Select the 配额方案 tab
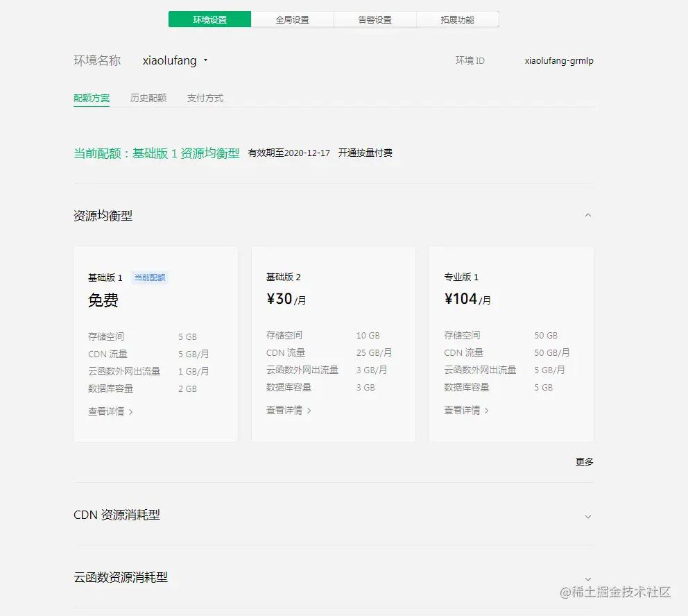The image size is (688, 616). [92, 98]
